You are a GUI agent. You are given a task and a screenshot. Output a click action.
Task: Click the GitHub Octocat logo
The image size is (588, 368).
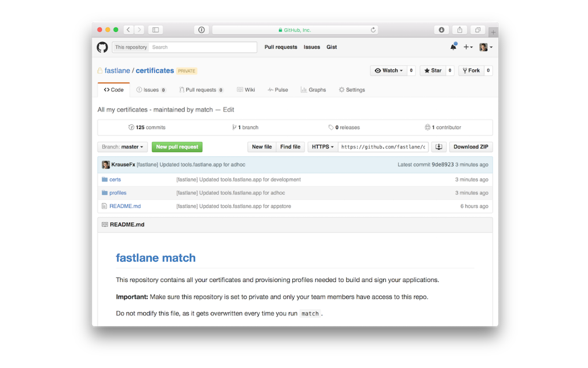coord(102,47)
